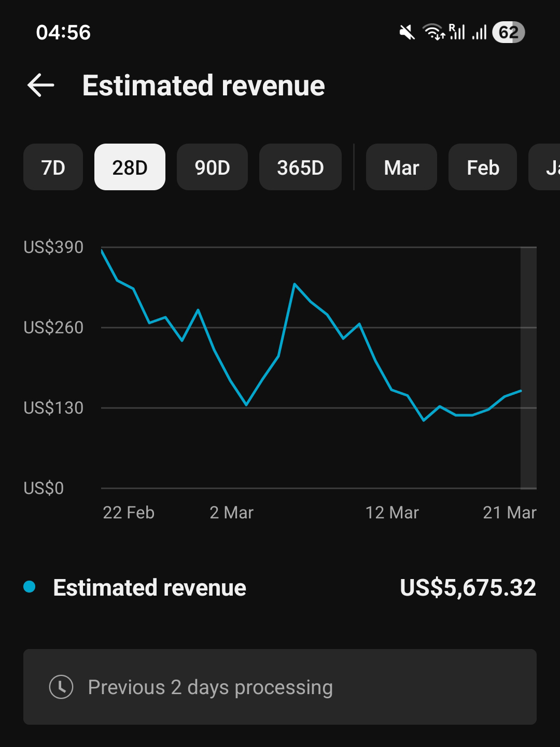Tap the clock icon in processing notice
The image size is (560, 747).
point(61,687)
